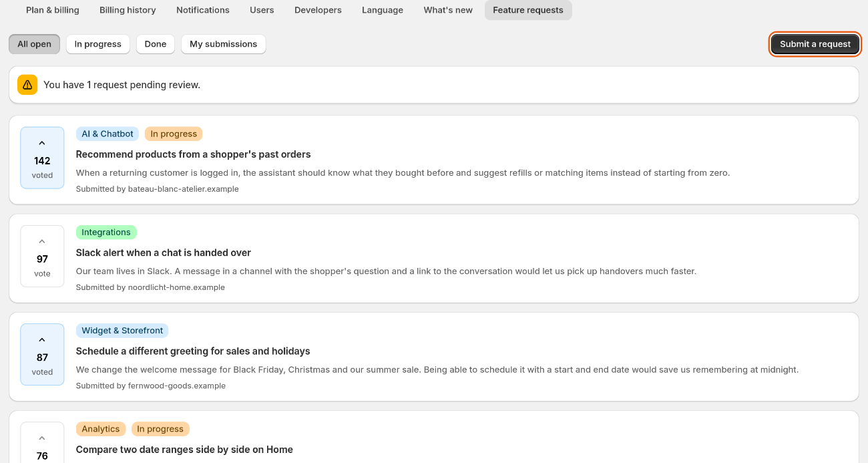Open 'Compare two date ranges side by side on Home'
Screen dimensions: 868x463
click(184, 450)
